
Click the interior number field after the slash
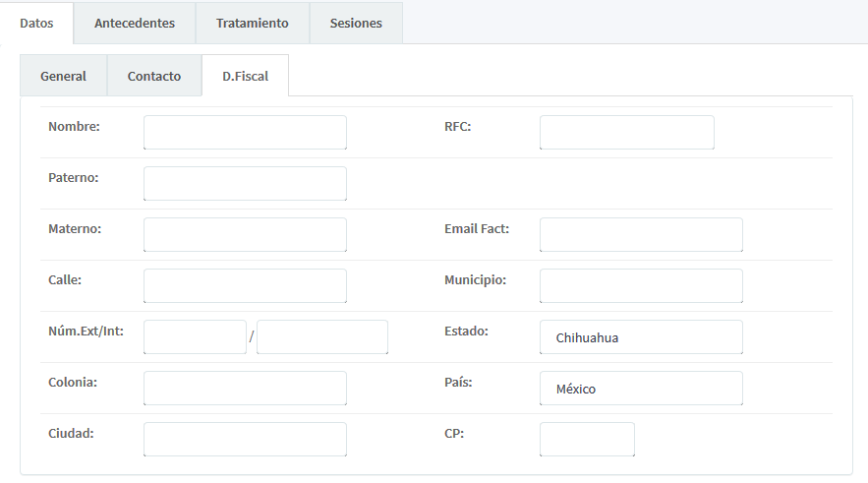pos(322,336)
